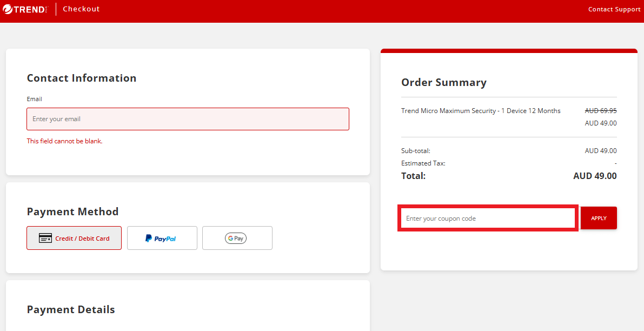Click the Checkout header label
Image resolution: width=644 pixels, height=331 pixels.
click(x=81, y=9)
